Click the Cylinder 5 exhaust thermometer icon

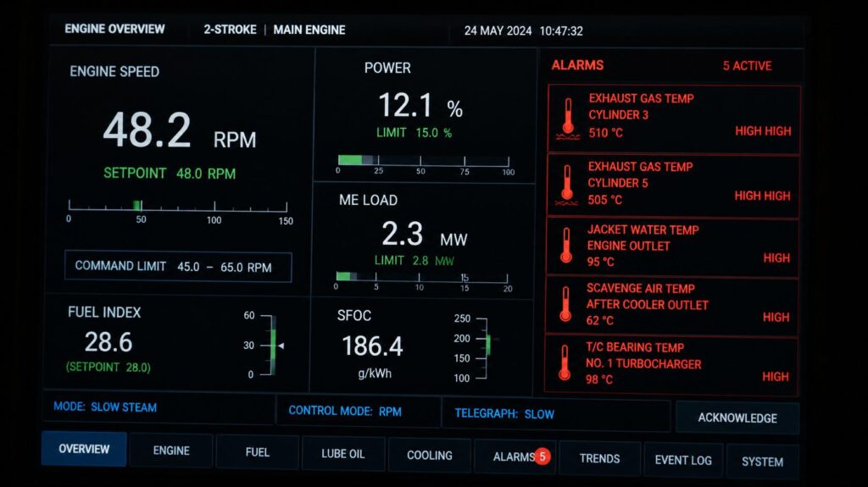[567, 185]
